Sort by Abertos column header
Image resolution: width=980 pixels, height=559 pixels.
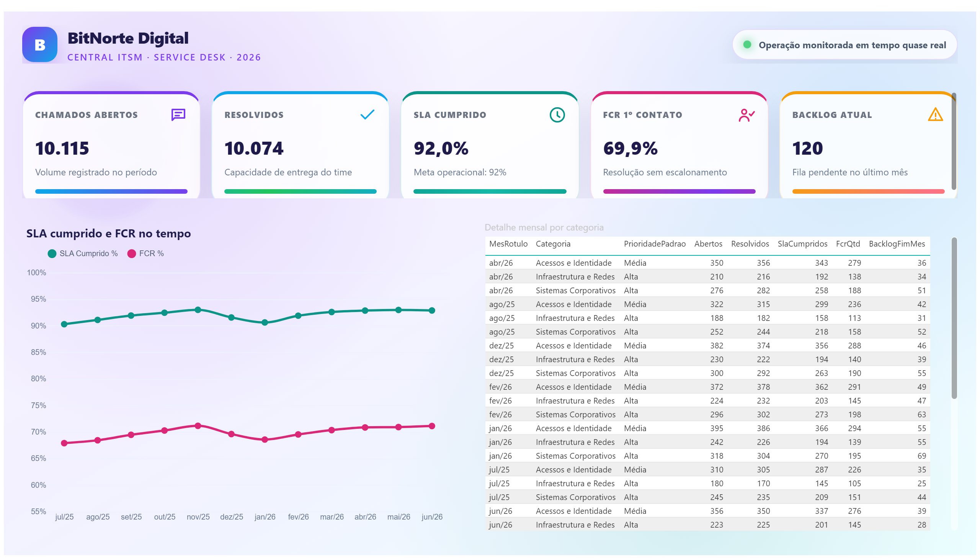tap(708, 244)
